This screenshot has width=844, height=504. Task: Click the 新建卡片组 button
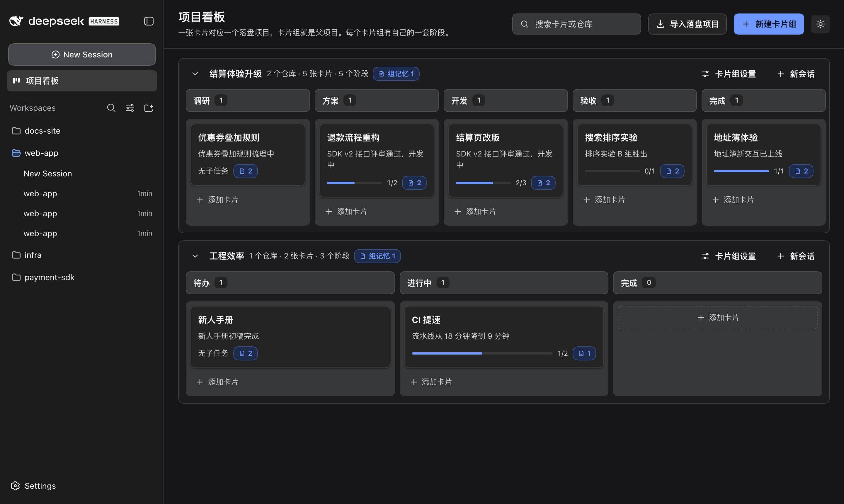(769, 24)
